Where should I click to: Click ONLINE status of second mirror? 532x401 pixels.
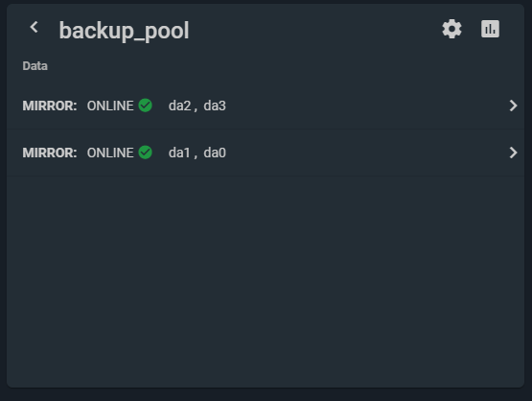click(110, 153)
